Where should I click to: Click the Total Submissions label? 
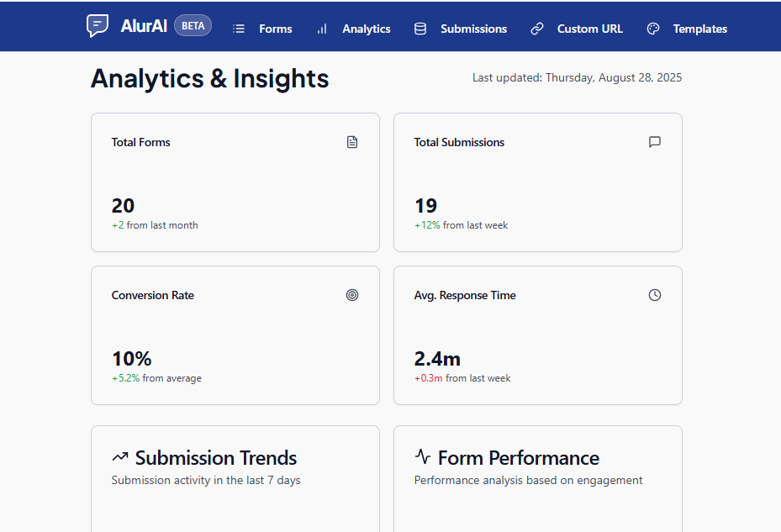pos(459,142)
